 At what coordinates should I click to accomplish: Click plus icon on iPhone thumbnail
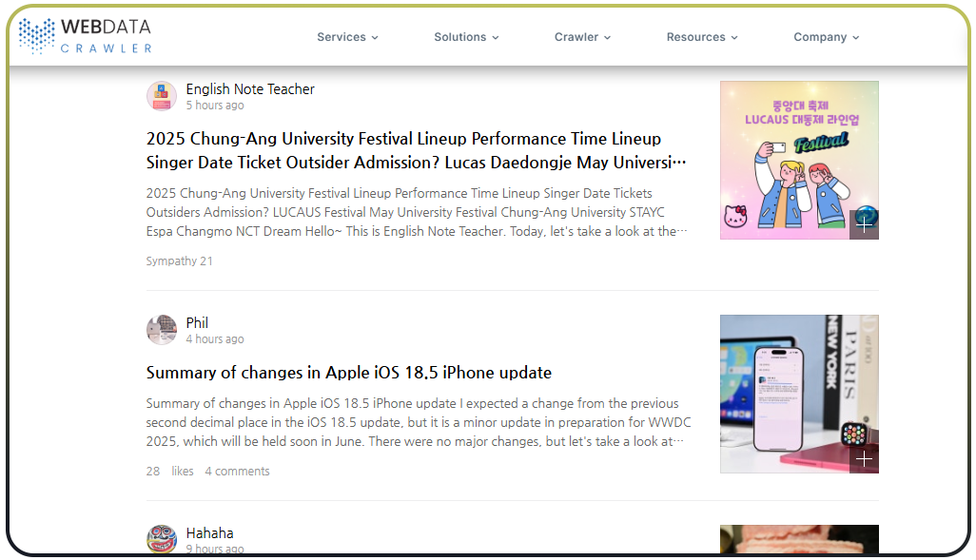[x=863, y=458]
